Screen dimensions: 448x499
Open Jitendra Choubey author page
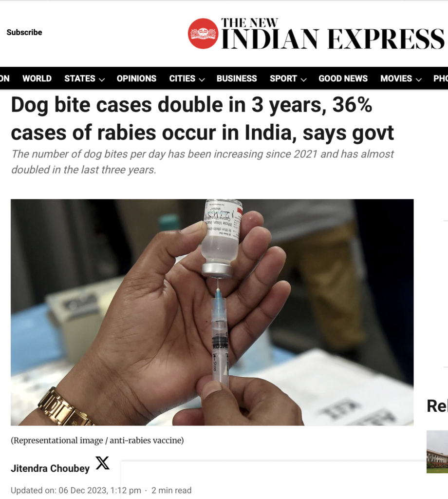click(50, 468)
